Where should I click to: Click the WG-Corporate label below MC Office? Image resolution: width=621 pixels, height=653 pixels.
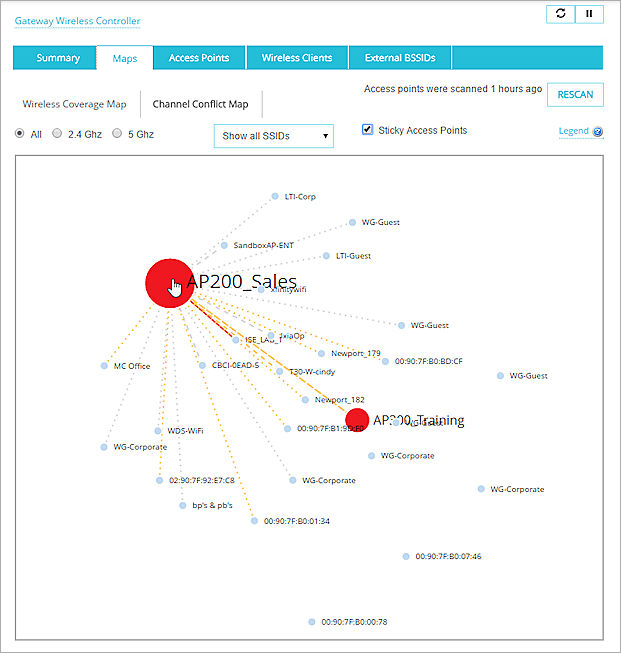140,447
